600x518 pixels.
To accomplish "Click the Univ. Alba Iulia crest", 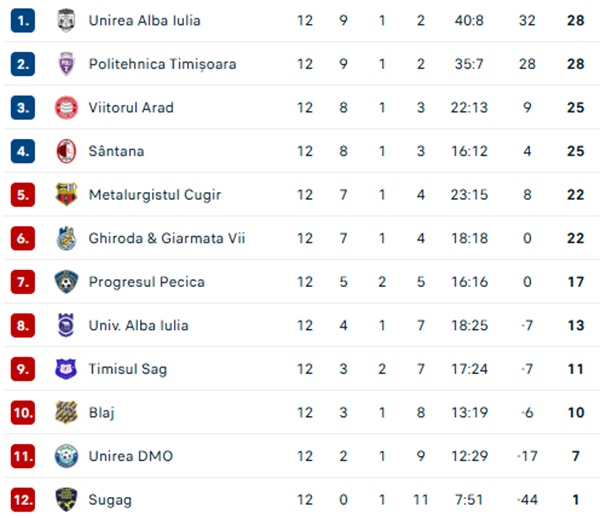I will [x=65, y=325].
